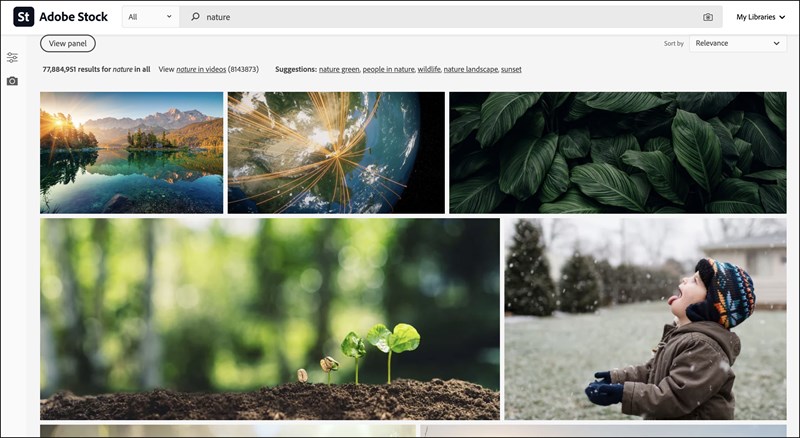This screenshot has width=800, height=438.
Task: Click the View panel button
Action: coord(68,43)
